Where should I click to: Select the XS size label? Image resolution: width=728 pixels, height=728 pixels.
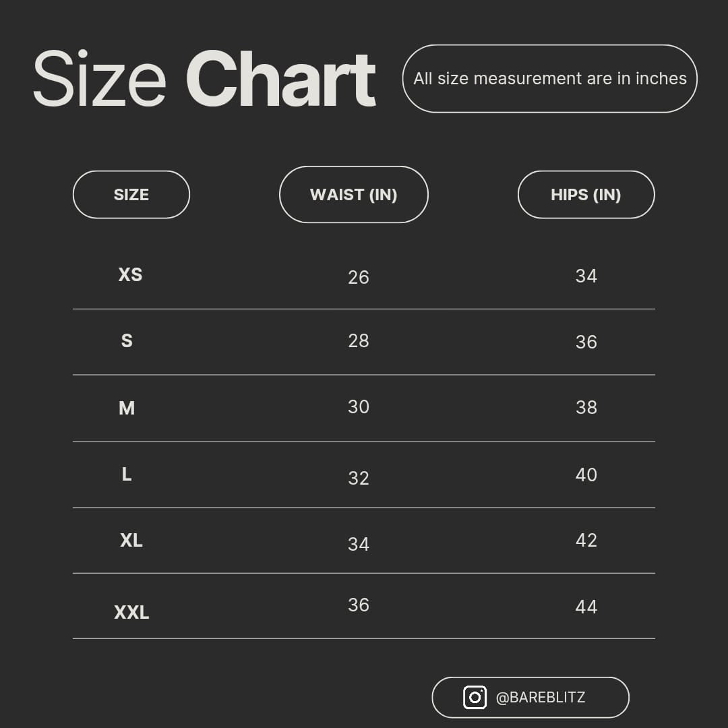click(x=131, y=274)
